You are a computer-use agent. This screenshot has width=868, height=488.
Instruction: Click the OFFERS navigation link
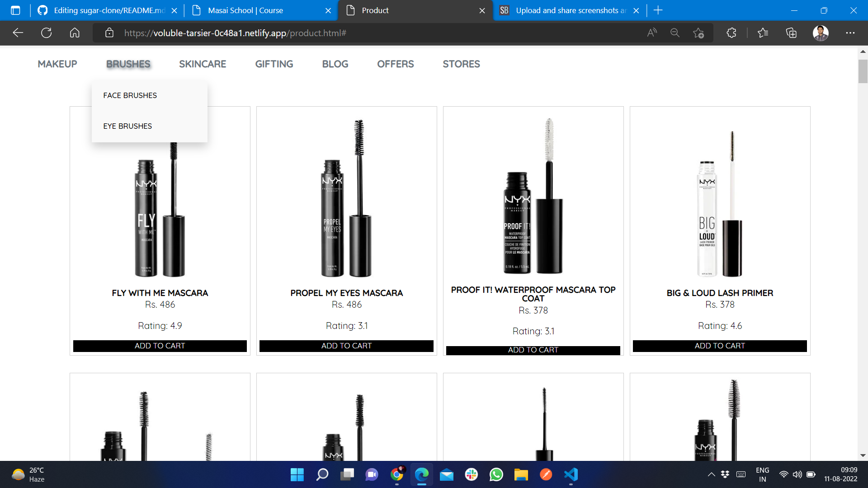(x=396, y=64)
